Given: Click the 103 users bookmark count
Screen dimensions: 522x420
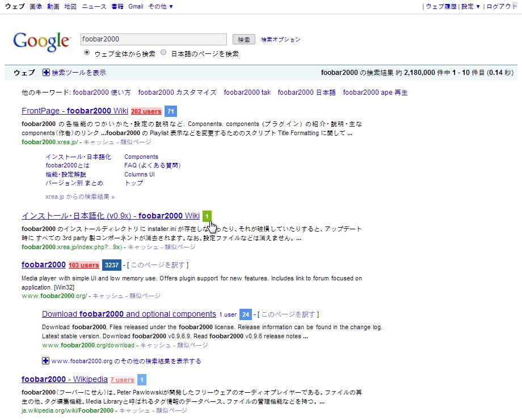Looking at the screenshot, I should point(84,265).
